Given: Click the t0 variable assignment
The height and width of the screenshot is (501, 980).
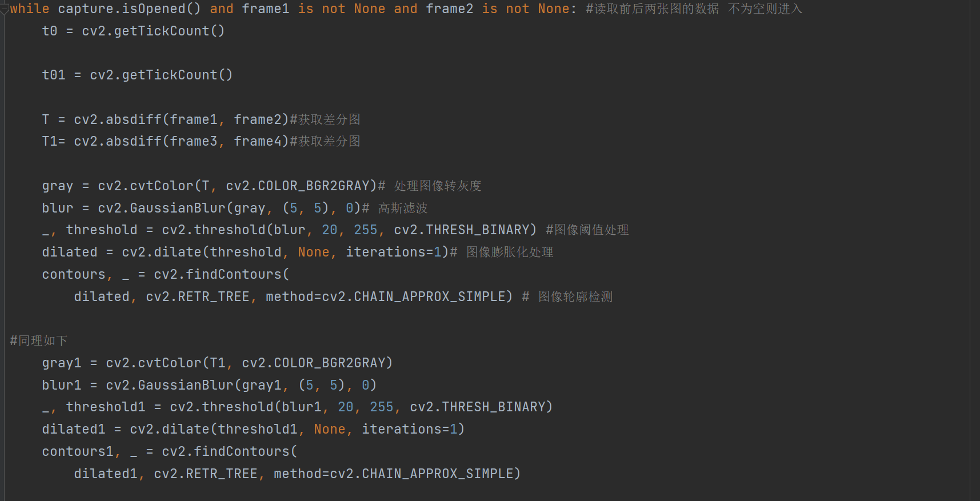Looking at the screenshot, I should click(50, 31).
